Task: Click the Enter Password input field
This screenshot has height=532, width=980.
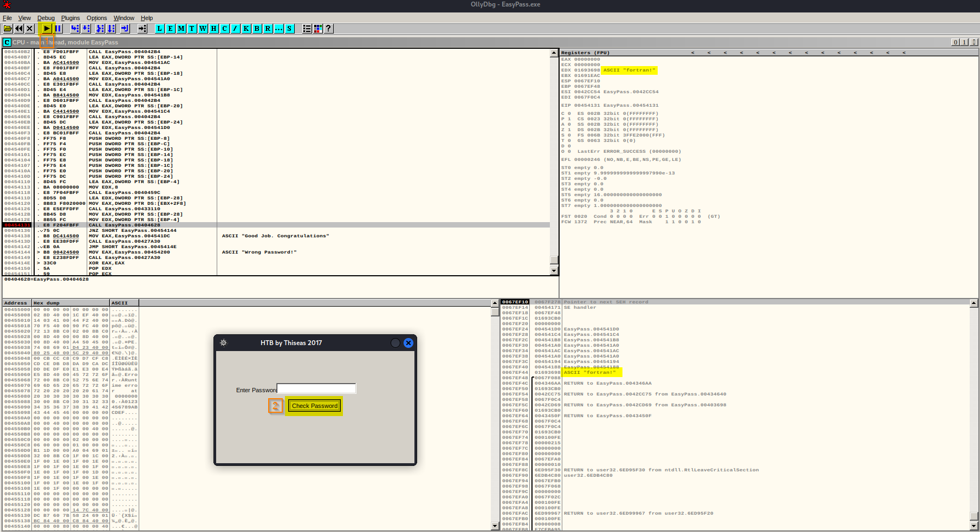Action: [316, 388]
